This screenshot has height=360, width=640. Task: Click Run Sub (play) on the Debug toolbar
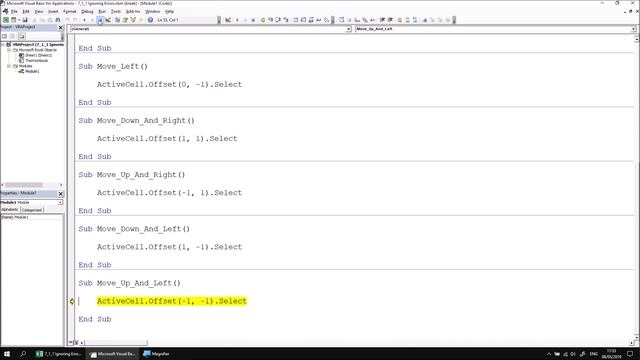coord(237,20)
